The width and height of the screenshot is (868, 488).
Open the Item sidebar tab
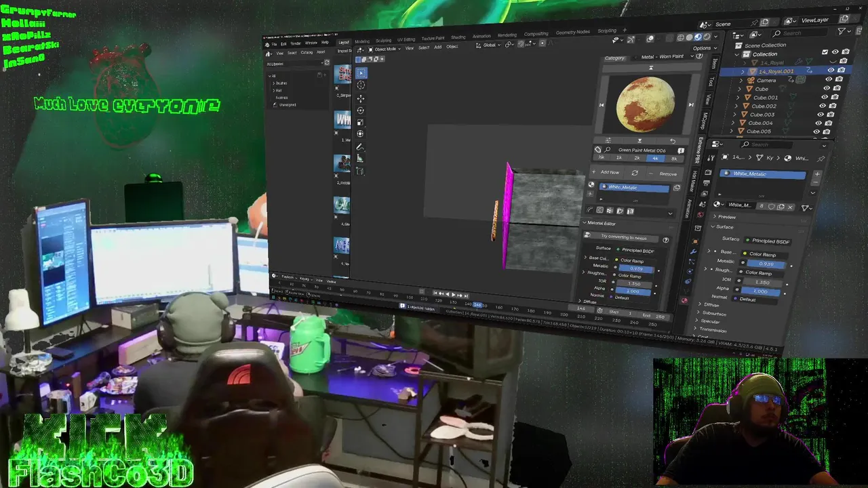coord(714,63)
